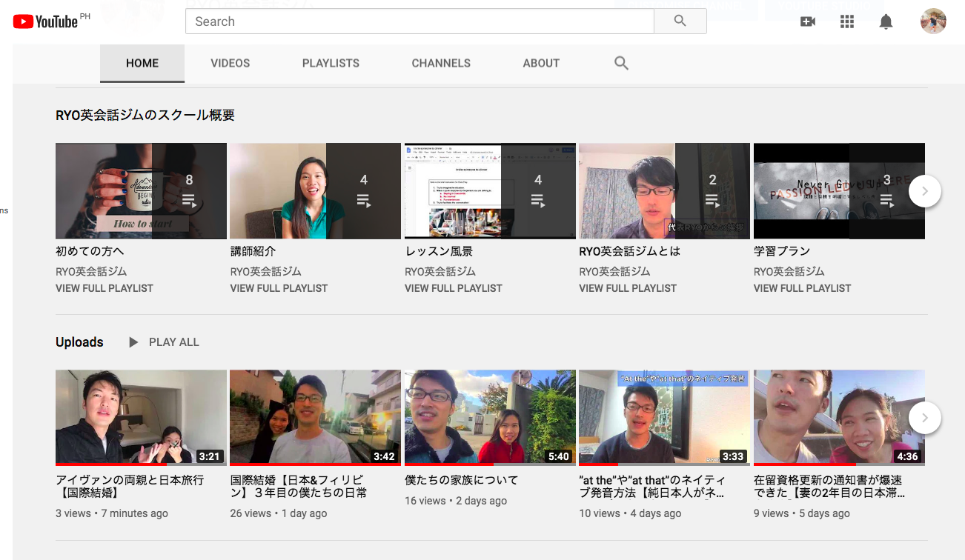View full playlist for 学習プラン
The image size is (965, 560).
803,288
